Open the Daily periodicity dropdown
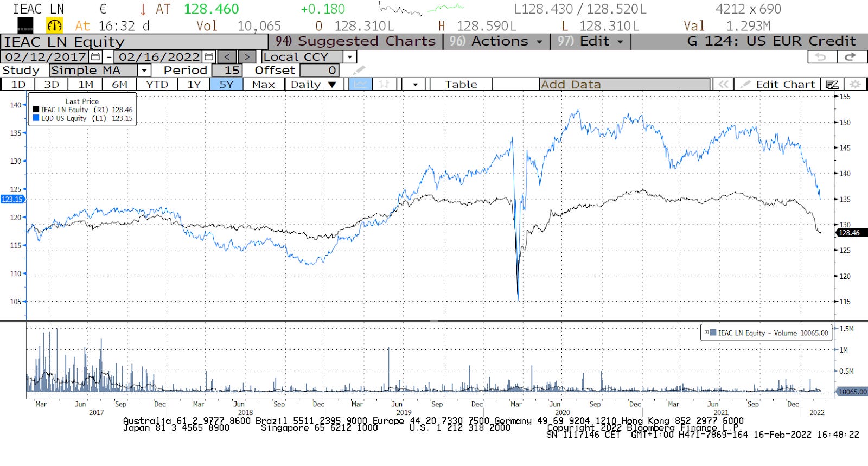The height and width of the screenshot is (466, 868). click(314, 85)
